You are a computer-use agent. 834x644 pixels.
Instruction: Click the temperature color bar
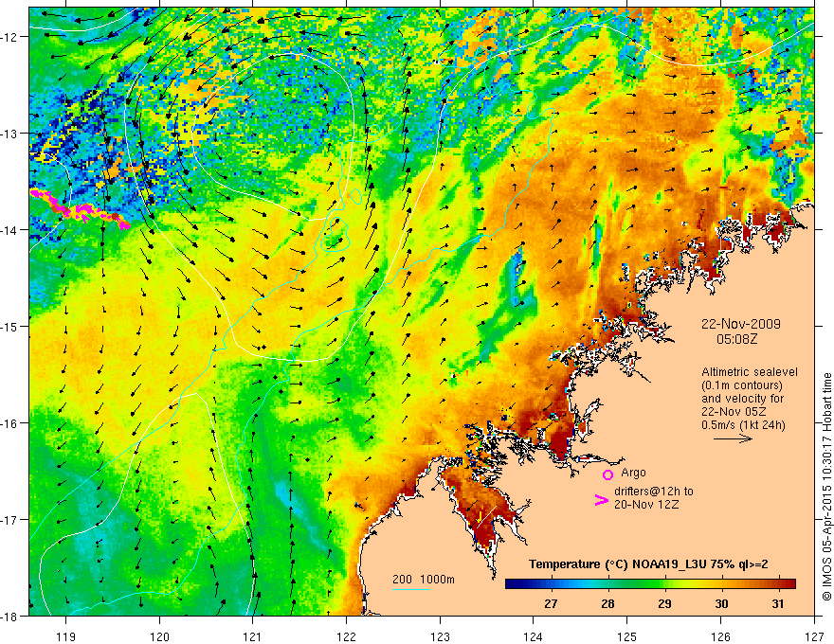650,584
